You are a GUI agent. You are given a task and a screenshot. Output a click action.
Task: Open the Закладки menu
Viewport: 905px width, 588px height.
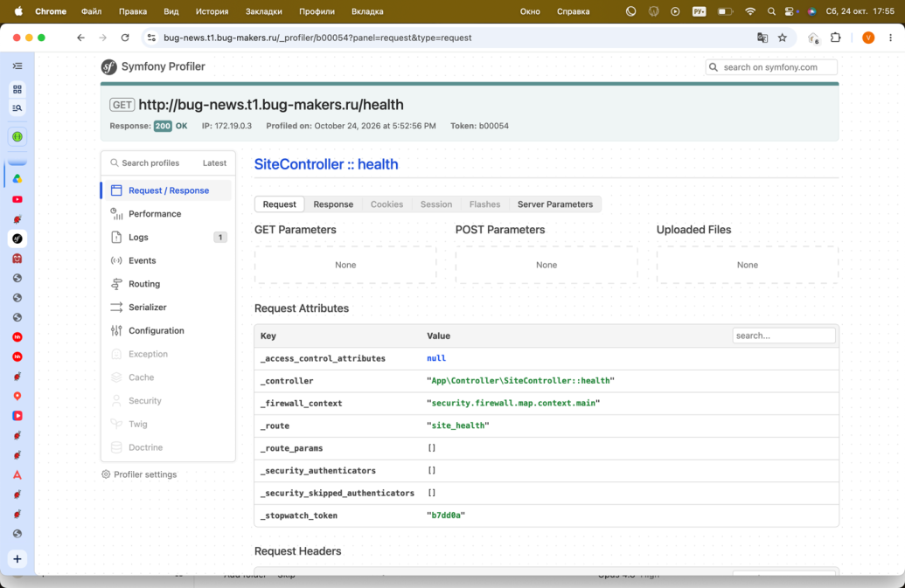pyautogui.click(x=264, y=11)
